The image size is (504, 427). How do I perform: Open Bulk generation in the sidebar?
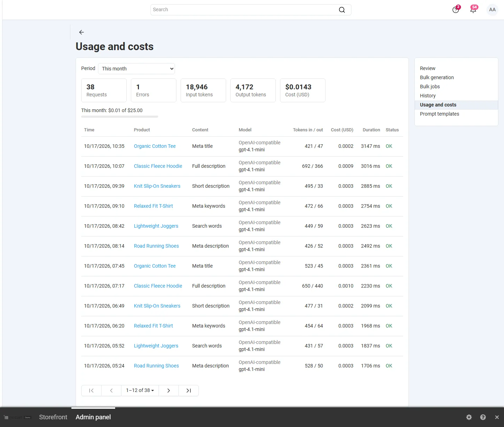click(437, 77)
